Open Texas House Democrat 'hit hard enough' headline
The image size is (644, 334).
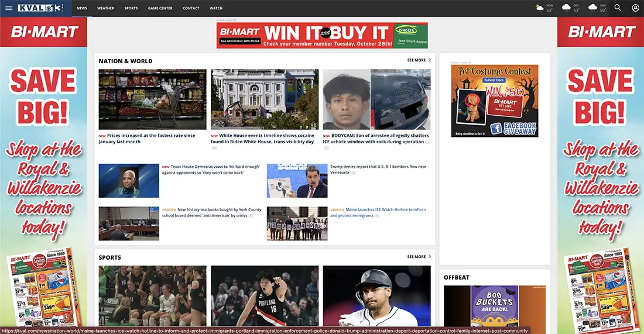pyautogui.click(x=211, y=170)
